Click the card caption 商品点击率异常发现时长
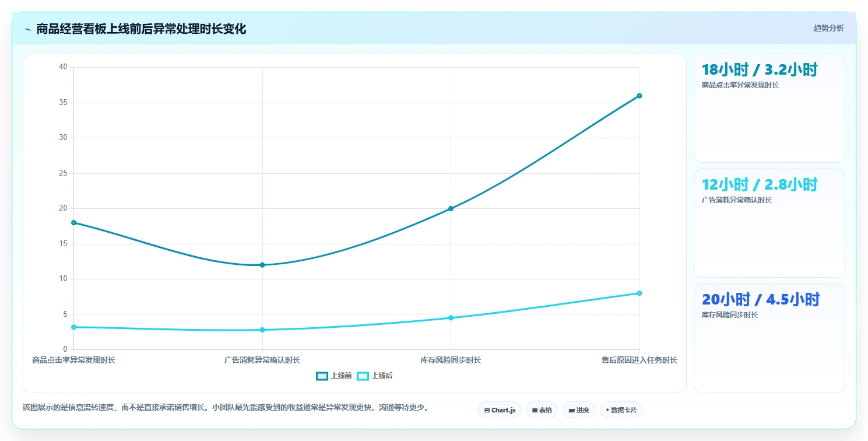868x441 pixels. [740, 85]
